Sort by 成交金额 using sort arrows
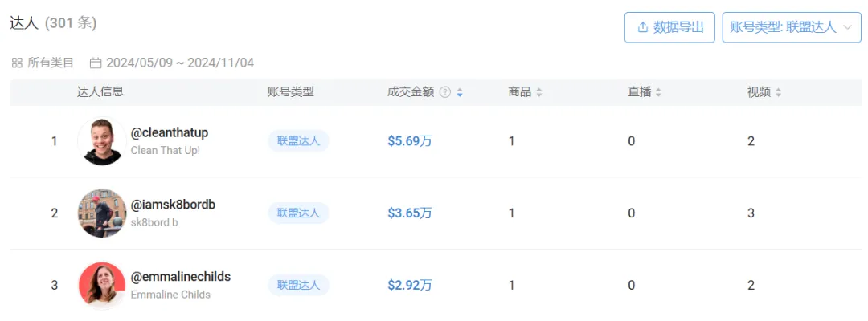868x321 pixels. 460,92
